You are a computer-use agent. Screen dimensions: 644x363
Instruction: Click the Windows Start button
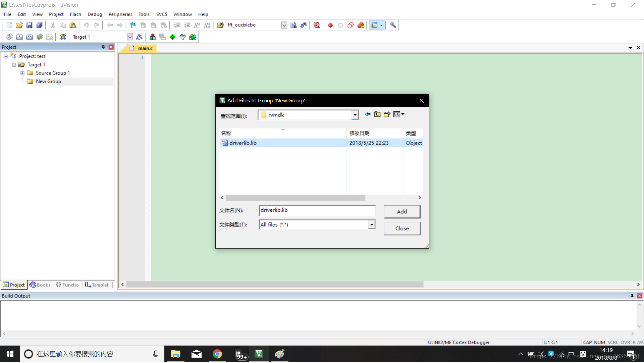pyautogui.click(x=10, y=354)
